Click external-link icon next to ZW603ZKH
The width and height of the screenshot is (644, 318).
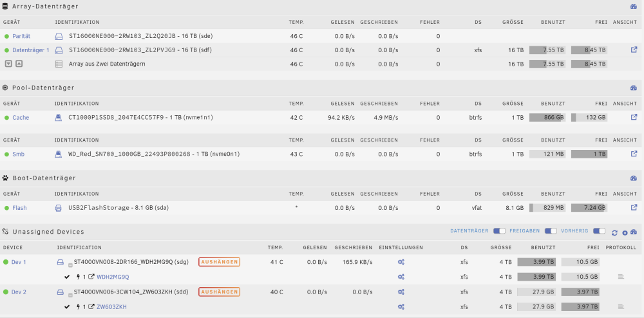(91, 306)
